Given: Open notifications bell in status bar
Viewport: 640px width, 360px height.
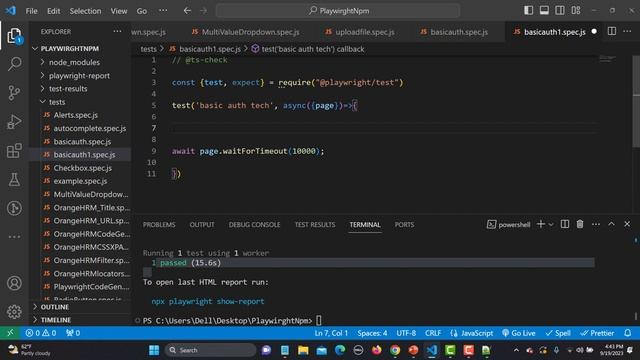Looking at the screenshot, I should pos(628,333).
